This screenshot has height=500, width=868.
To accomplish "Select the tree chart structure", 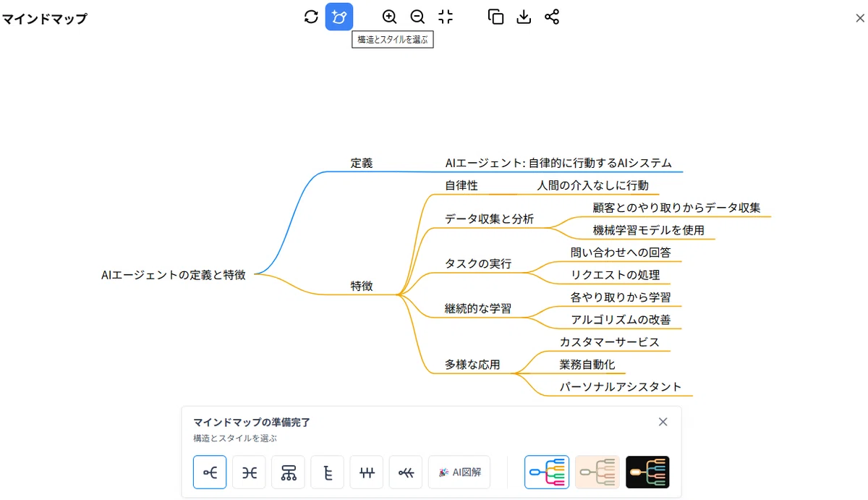I will coord(327,473).
